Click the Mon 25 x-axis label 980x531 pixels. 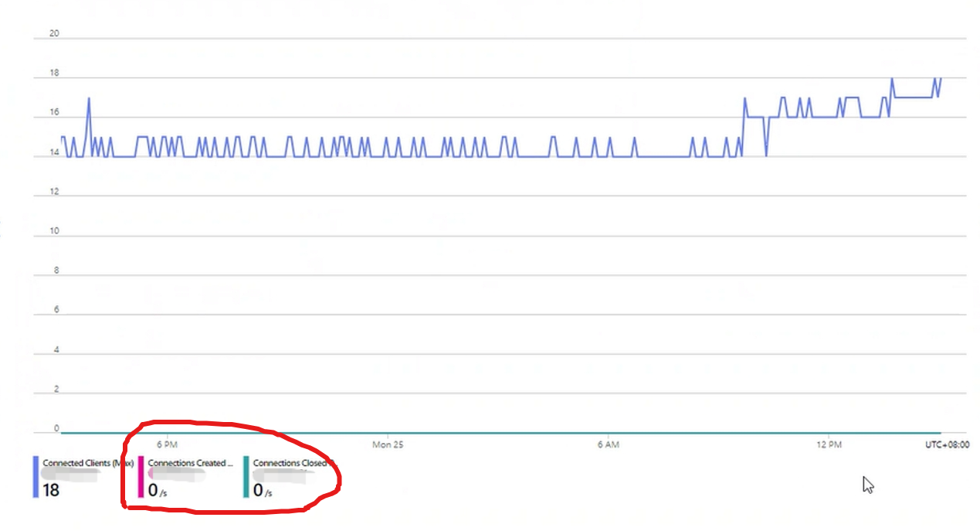[x=388, y=444]
